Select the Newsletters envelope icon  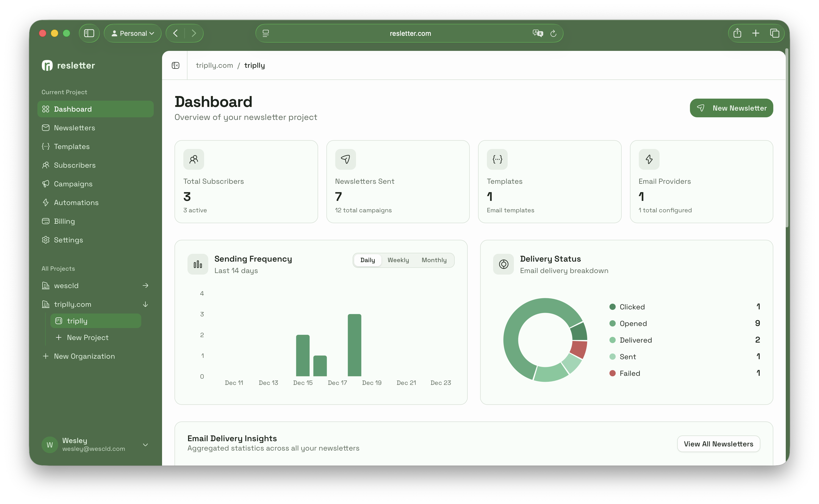[x=46, y=128]
